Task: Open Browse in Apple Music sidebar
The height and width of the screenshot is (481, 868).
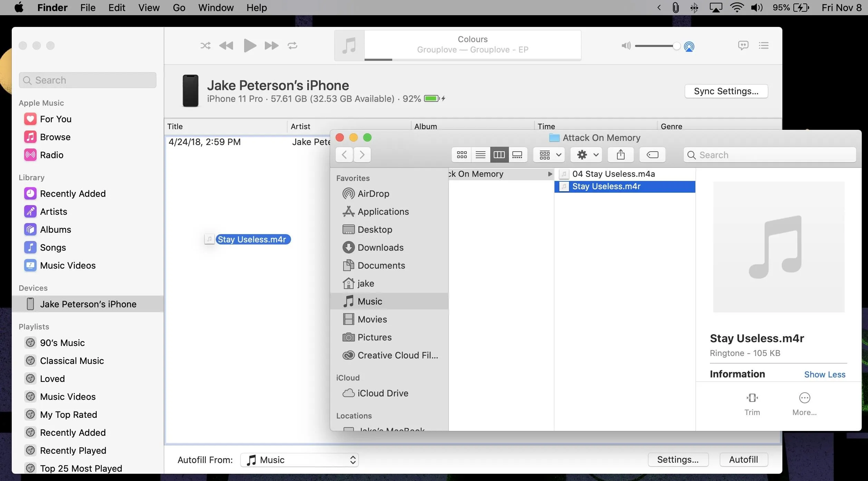Action: pyautogui.click(x=55, y=137)
